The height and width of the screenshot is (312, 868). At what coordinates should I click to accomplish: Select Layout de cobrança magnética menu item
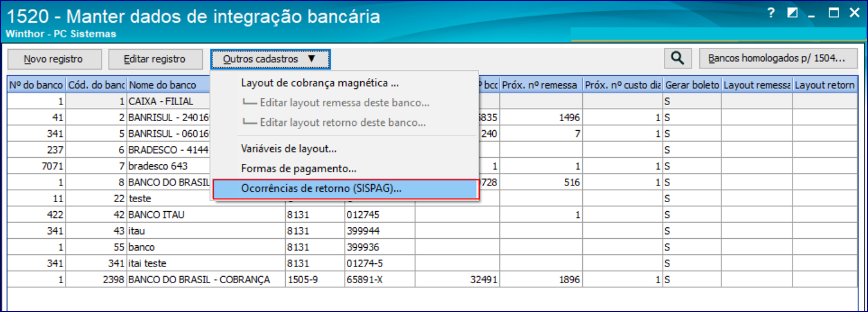point(320,83)
